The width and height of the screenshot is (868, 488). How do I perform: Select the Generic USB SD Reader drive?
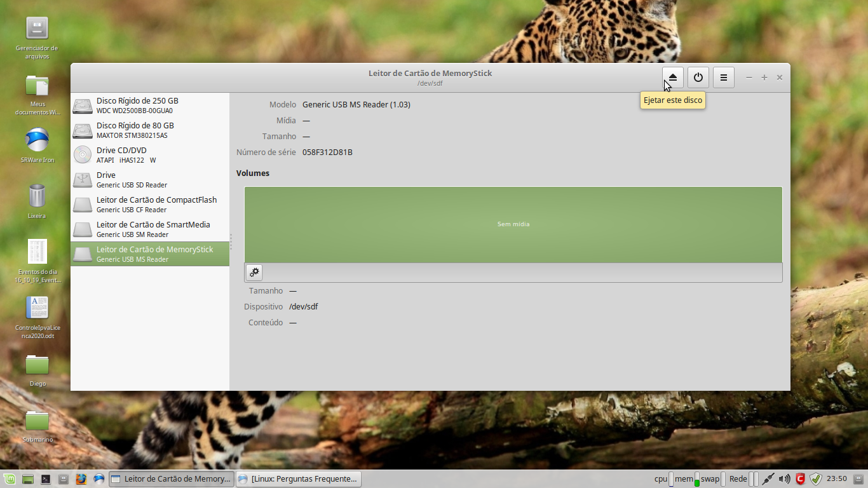pyautogui.click(x=150, y=180)
